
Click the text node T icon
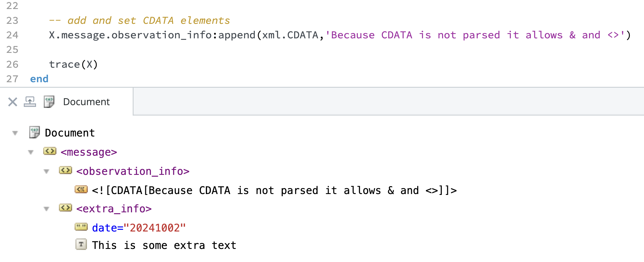point(81,245)
